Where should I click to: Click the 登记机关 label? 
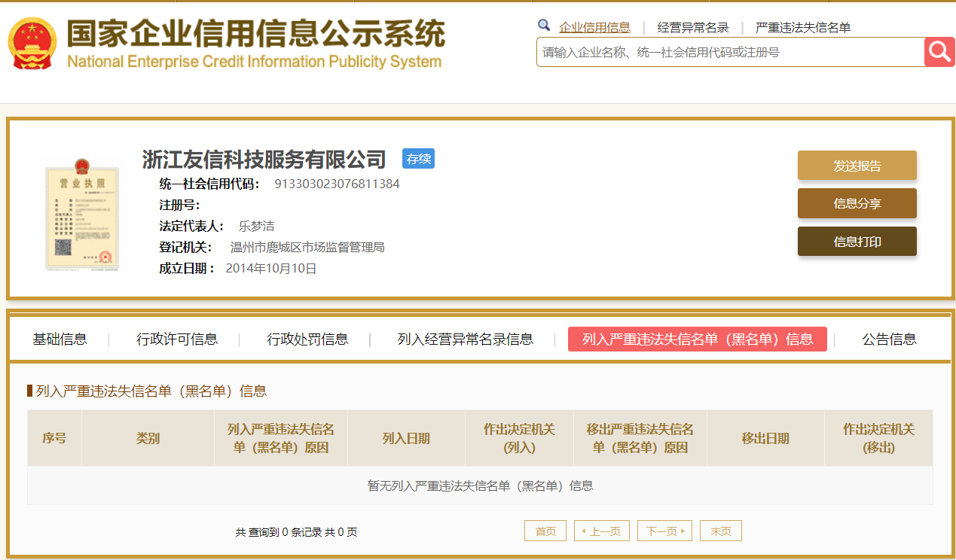coord(185,247)
